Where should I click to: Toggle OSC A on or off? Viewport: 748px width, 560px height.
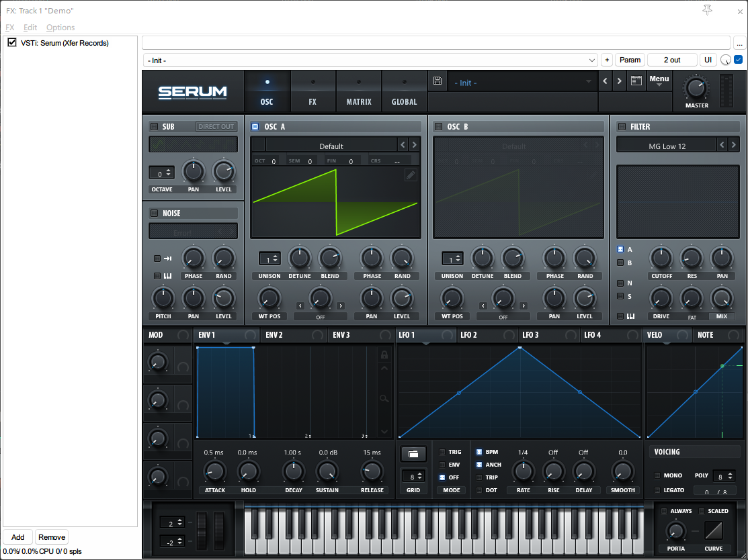click(255, 126)
